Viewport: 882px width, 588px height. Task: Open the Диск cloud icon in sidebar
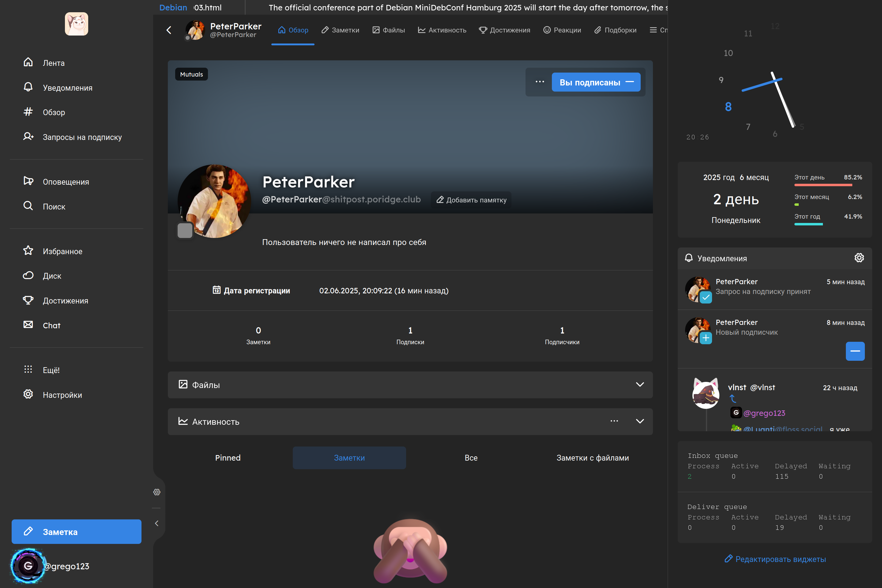click(x=28, y=276)
